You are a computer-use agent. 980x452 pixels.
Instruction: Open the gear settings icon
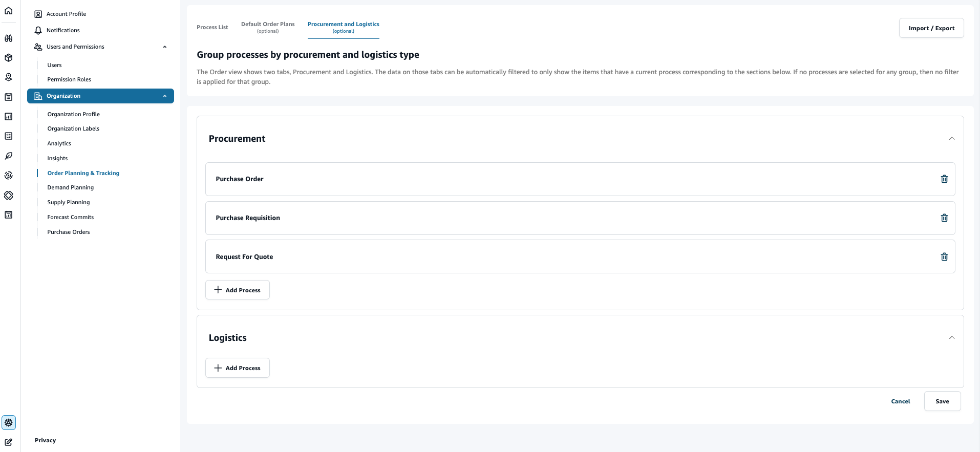[x=9, y=423]
